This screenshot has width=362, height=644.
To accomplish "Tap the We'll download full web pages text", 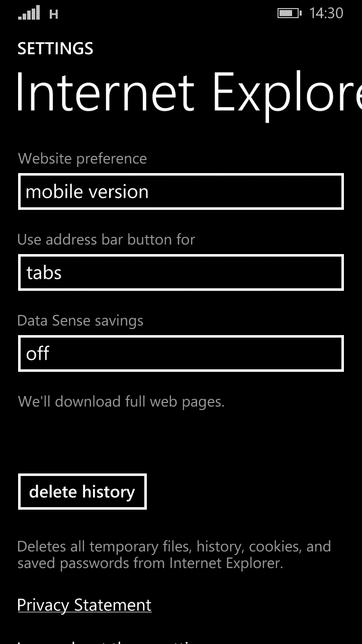I will point(121,401).
